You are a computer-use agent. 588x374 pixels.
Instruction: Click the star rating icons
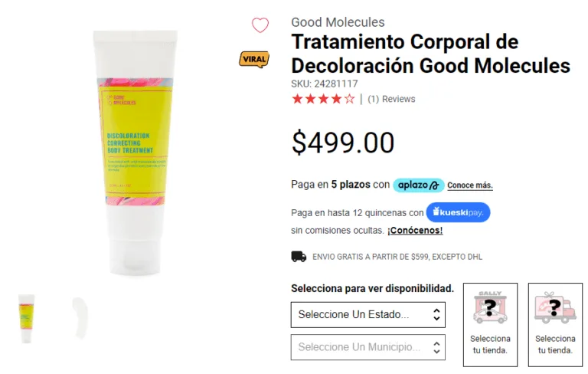tap(323, 99)
